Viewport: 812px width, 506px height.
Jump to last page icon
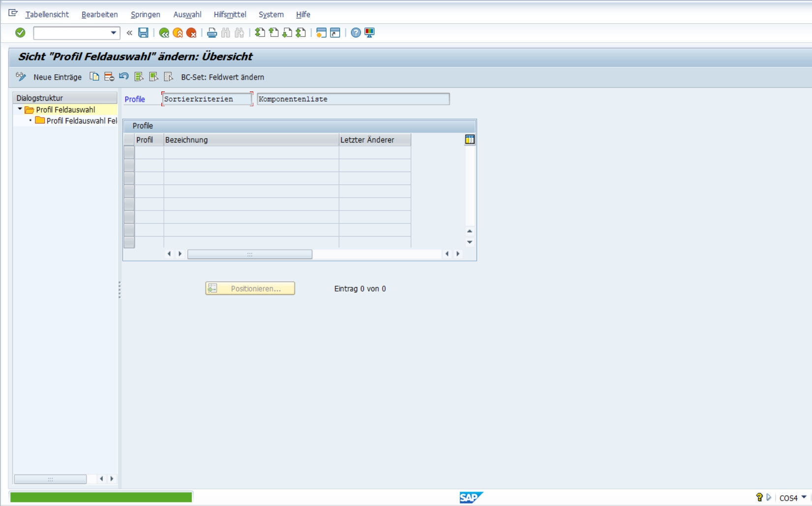[x=301, y=33]
